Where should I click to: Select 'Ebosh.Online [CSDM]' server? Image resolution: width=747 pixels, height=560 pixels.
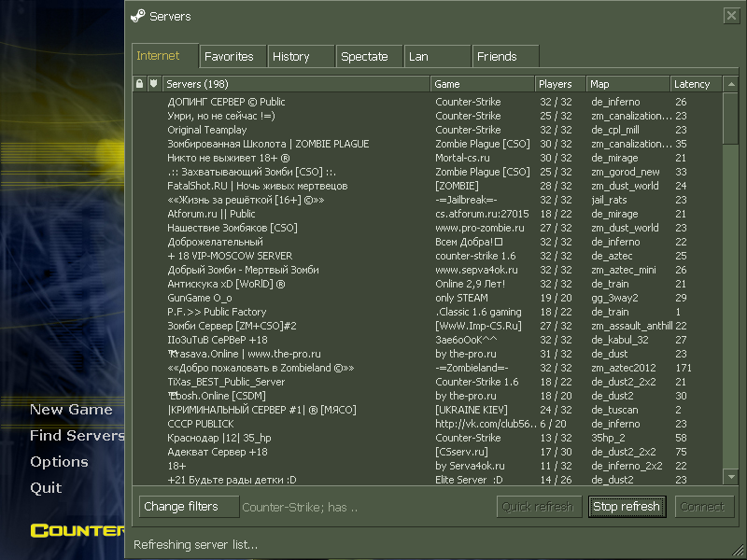click(428, 396)
